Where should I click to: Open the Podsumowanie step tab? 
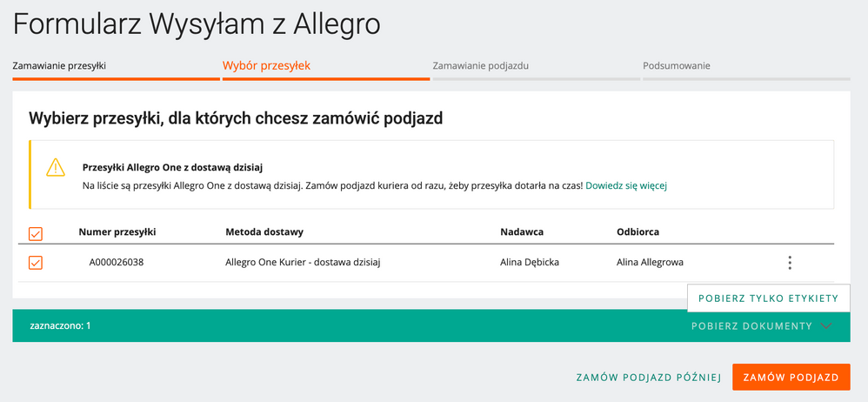676,66
